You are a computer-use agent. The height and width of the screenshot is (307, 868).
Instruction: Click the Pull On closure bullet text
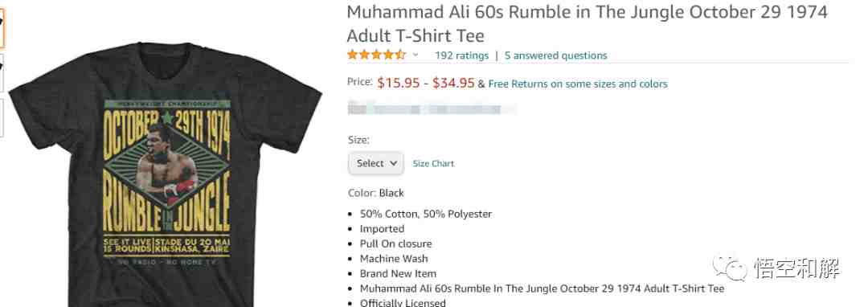tap(395, 244)
